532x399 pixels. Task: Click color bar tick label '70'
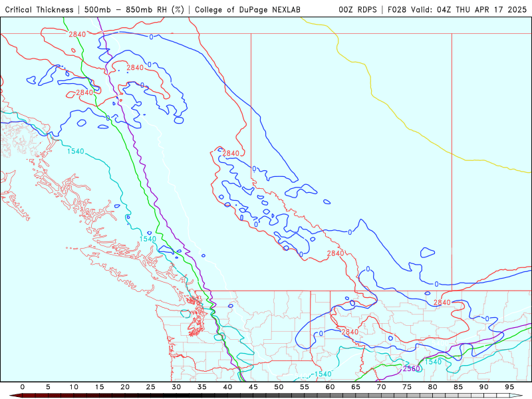click(x=381, y=387)
